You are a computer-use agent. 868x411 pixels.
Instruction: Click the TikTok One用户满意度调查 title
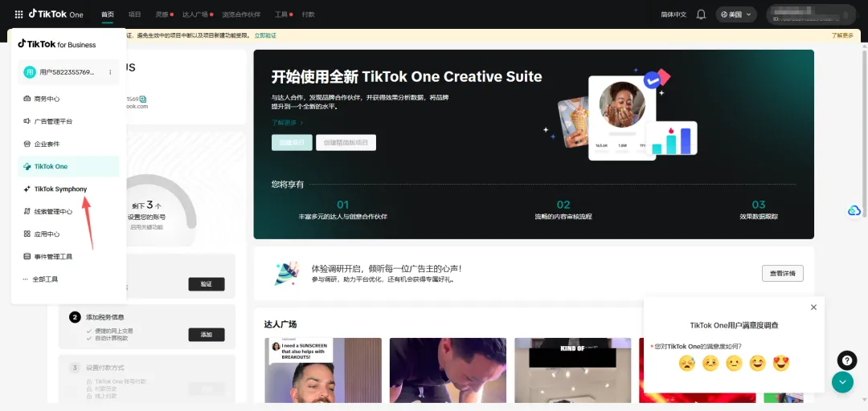[734, 325]
